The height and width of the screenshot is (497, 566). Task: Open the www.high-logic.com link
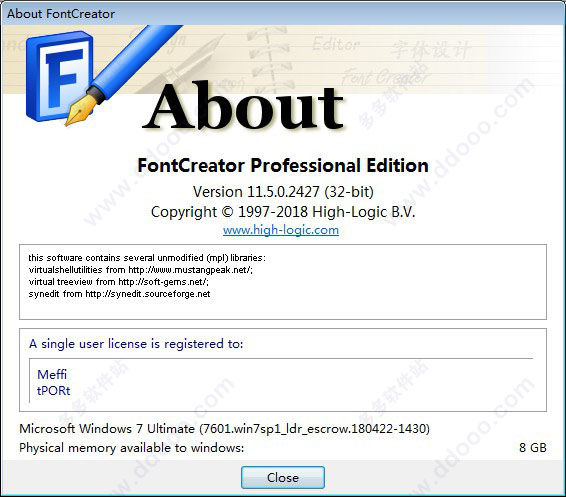point(281,230)
